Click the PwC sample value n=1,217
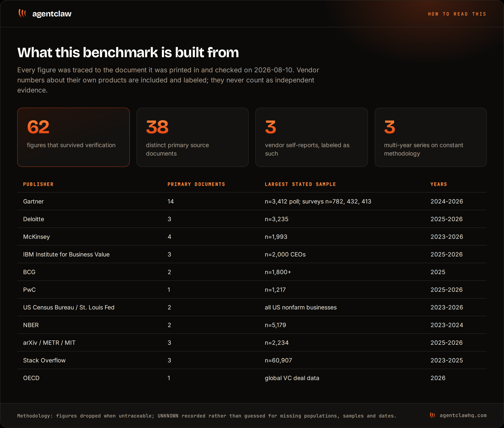Screen dimensions: 504x428 tap(275, 290)
